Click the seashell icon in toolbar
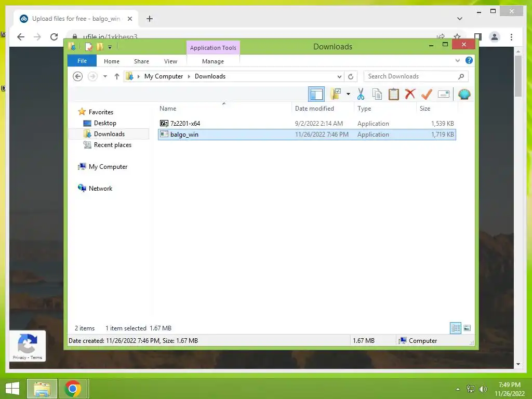The width and height of the screenshot is (532, 399). click(464, 95)
